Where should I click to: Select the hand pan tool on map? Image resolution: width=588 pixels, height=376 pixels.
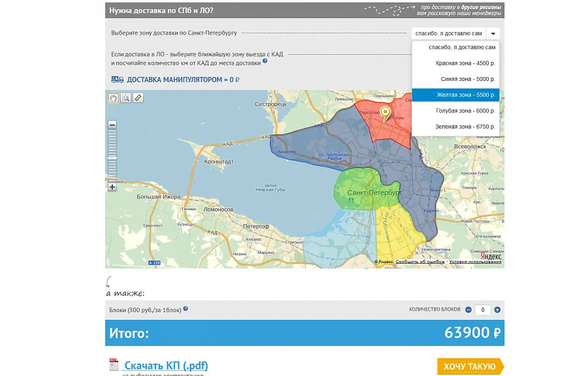coord(113,98)
